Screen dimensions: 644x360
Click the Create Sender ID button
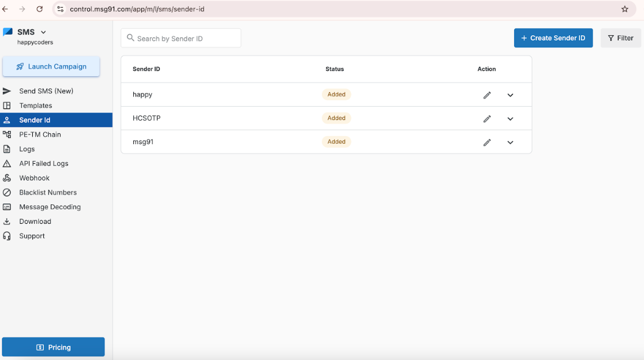[x=553, y=37]
